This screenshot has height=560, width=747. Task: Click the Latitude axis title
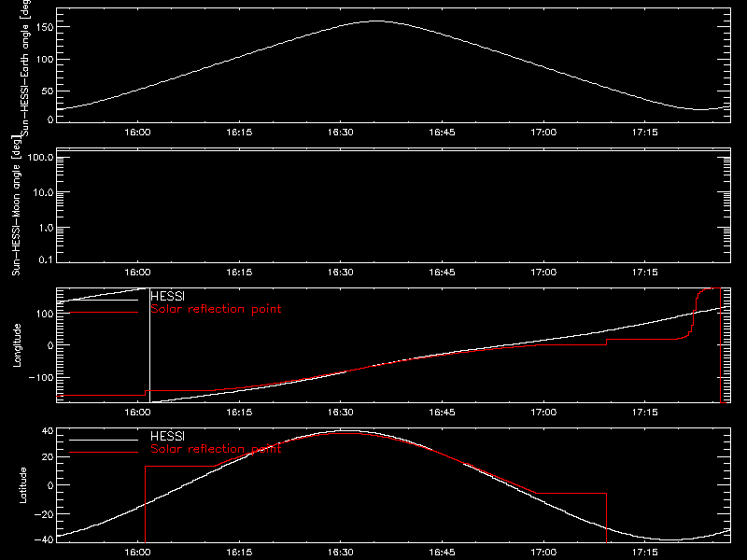22,485
